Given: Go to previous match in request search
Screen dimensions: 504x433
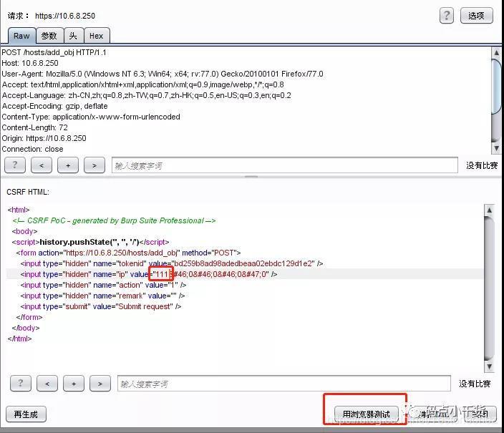Looking at the screenshot, I should pos(42,165).
